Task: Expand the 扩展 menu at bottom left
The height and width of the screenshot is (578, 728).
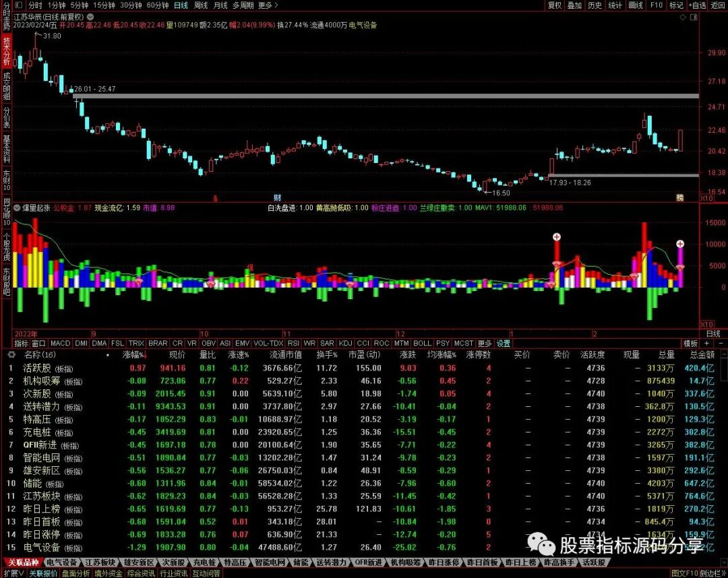Action: pos(13,573)
